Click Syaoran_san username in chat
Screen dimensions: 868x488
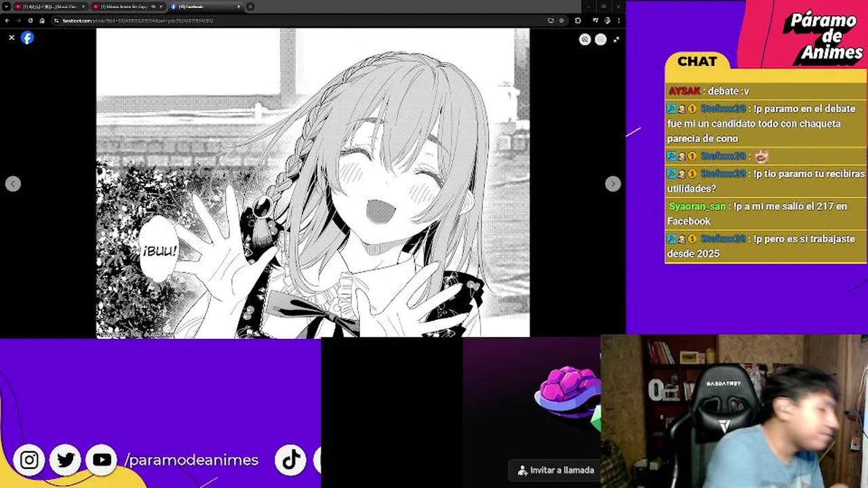tap(697, 206)
